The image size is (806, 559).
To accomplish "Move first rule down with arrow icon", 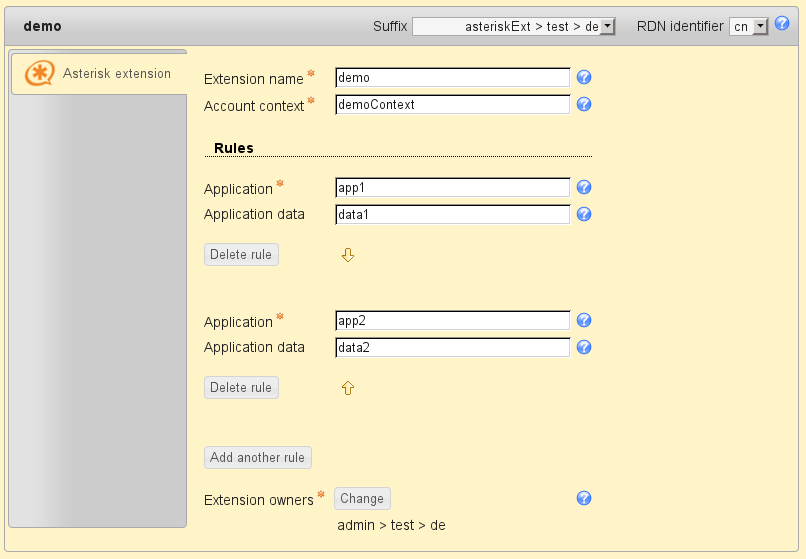I will [348, 255].
